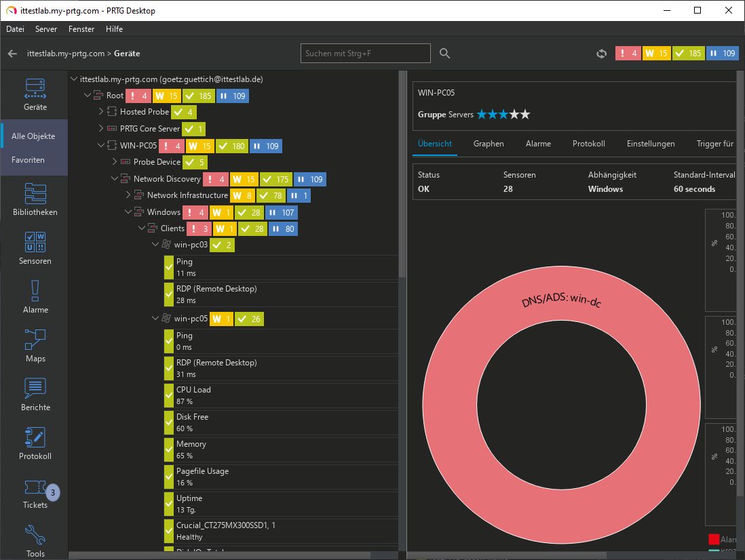The image size is (745, 560).
Task: Click the back arrow button
Action: 12,54
